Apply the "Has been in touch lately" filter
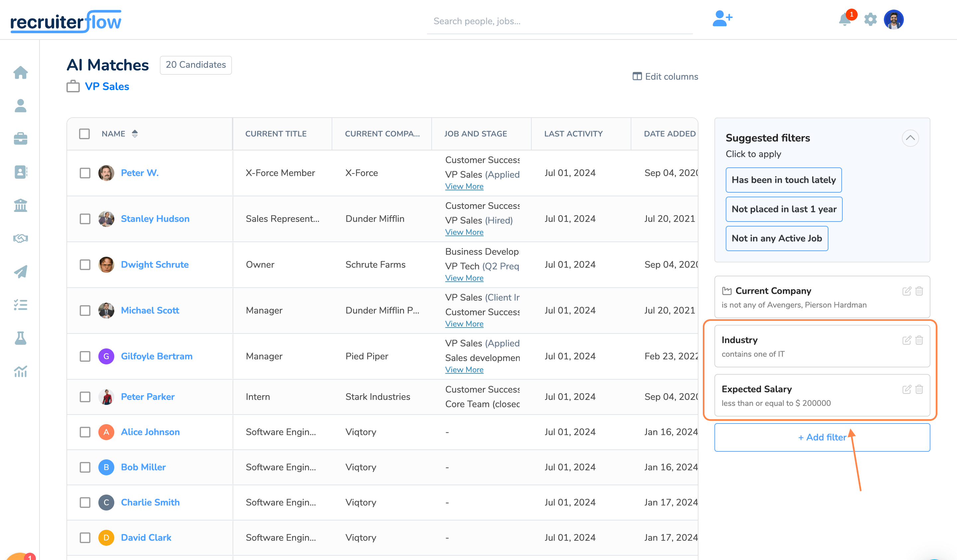957x560 pixels. tap(784, 180)
